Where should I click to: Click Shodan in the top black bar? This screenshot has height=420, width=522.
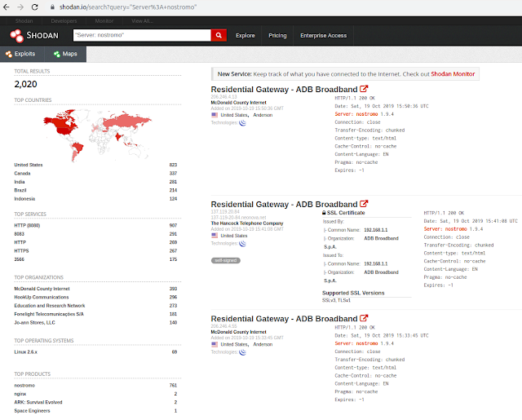[24, 21]
